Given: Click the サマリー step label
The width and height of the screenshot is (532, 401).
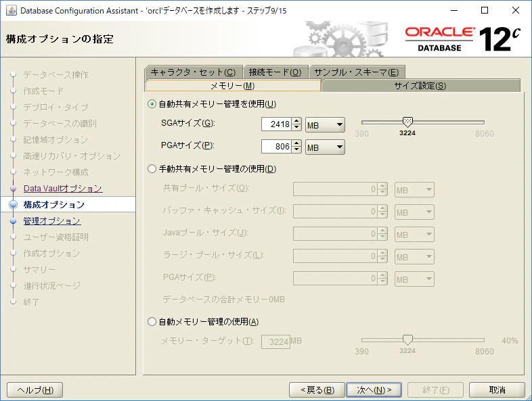Looking at the screenshot, I should point(39,270).
